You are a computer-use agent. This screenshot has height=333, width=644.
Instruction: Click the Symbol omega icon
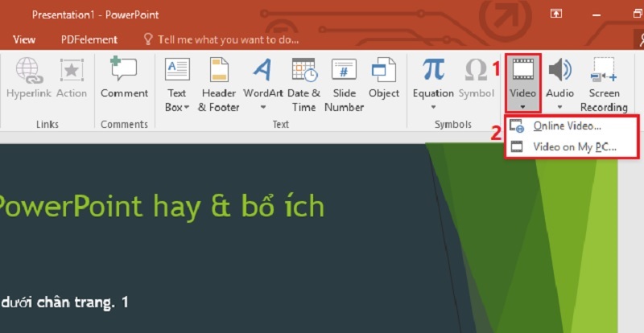[476, 70]
